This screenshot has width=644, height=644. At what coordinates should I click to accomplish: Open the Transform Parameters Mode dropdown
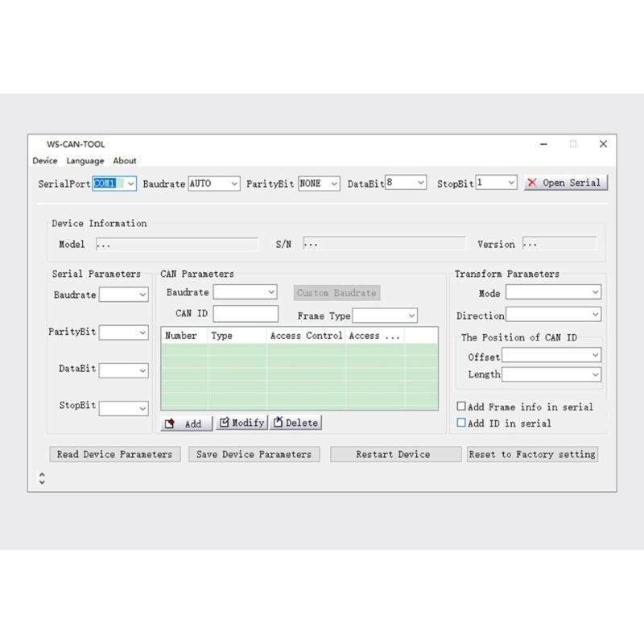(x=553, y=292)
